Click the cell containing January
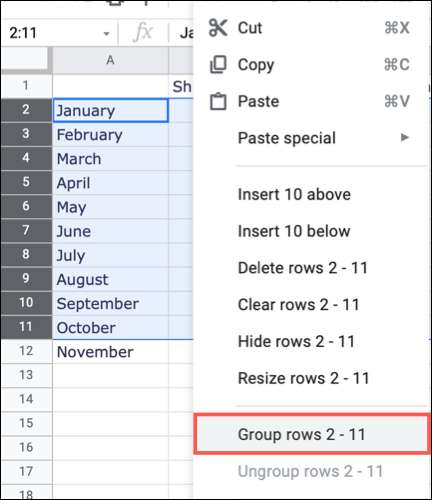Viewport: 432px width, 500px height. coord(110,110)
